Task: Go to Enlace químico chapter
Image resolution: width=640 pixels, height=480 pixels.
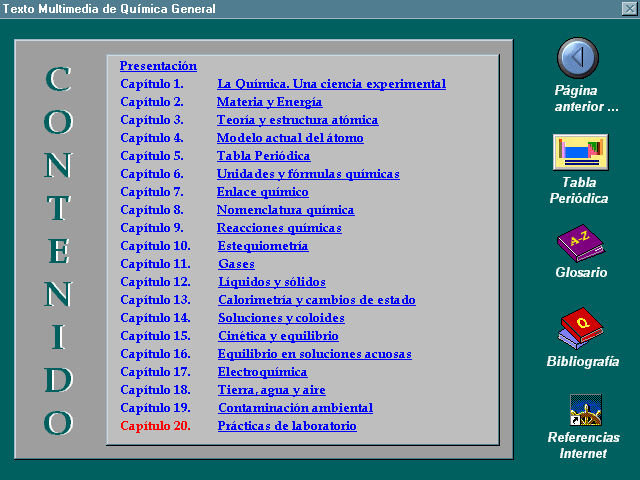Action: pyautogui.click(x=262, y=192)
